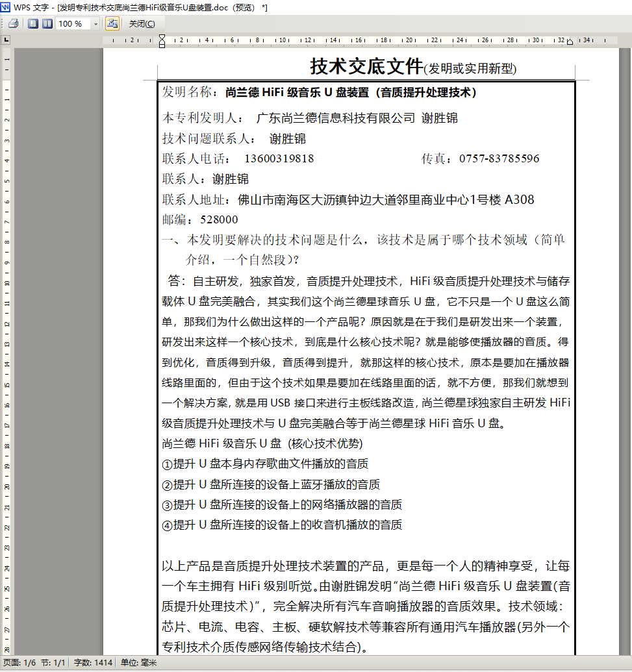Switch to single page preview view
The width and height of the screenshot is (632, 672).
click(33, 24)
